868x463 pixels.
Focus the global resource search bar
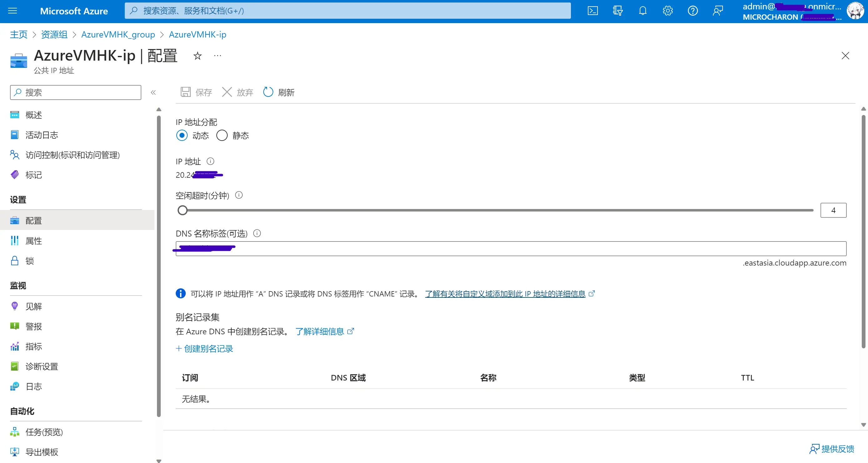[348, 11]
